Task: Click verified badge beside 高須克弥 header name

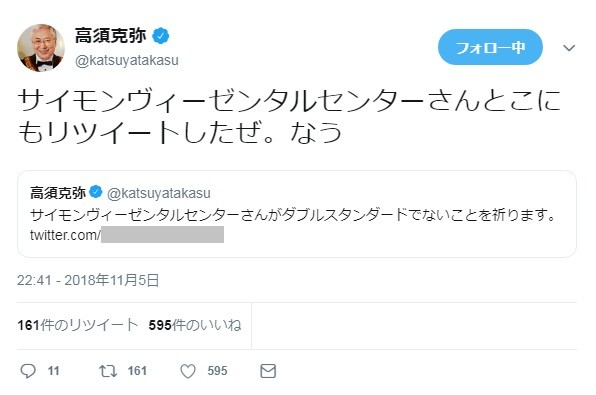Action: (160, 36)
